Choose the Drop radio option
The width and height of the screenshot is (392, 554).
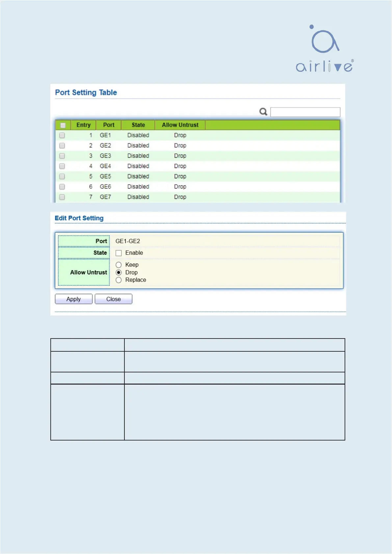tap(119, 272)
